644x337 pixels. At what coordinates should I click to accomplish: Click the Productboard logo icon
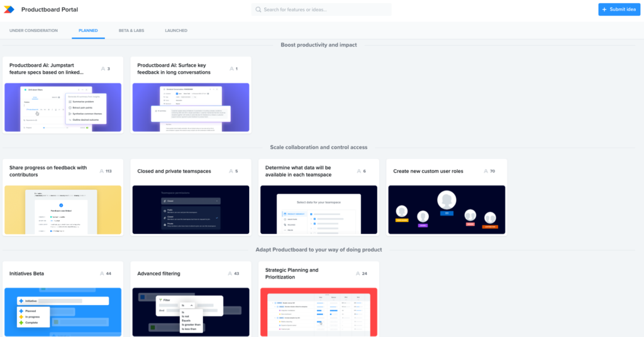click(9, 9)
